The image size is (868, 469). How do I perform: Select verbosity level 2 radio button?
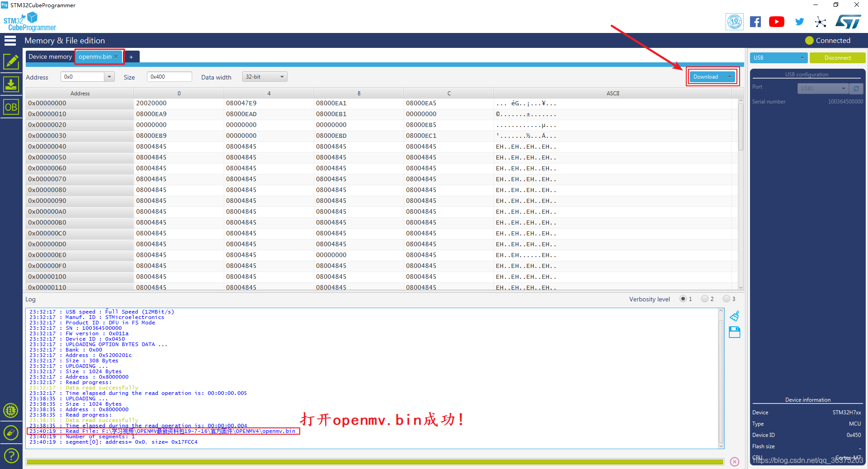pyautogui.click(x=705, y=299)
